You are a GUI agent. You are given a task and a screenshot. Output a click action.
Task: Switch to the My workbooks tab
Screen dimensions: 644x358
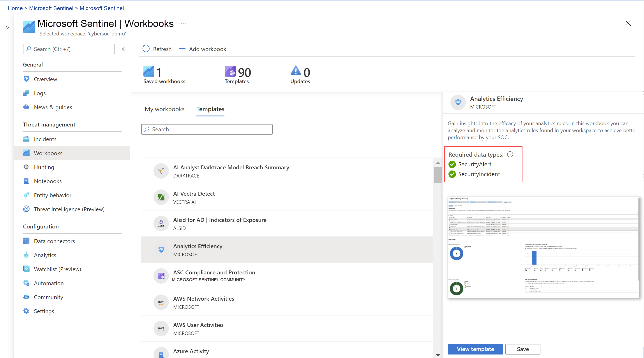point(164,109)
